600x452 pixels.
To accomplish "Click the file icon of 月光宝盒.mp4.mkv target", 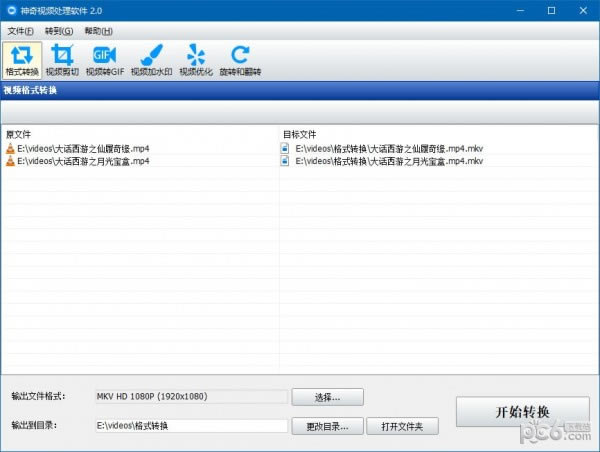I will click(285, 161).
